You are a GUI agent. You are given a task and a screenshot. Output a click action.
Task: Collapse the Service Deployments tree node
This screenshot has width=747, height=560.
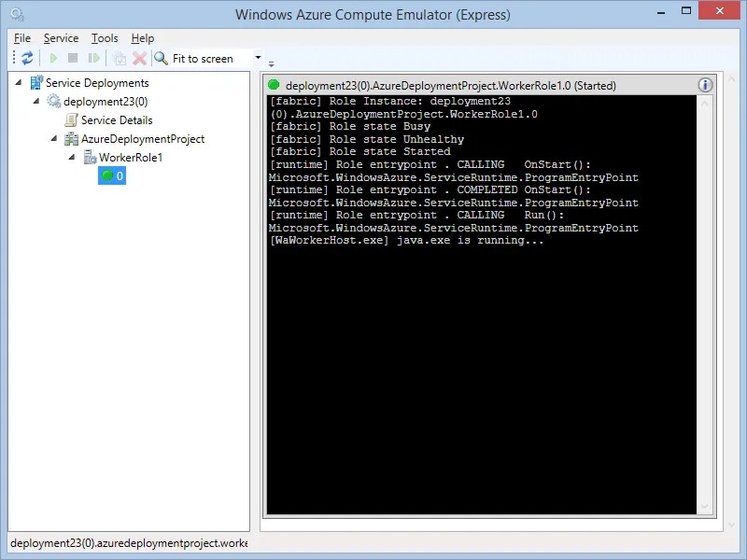[x=19, y=82]
